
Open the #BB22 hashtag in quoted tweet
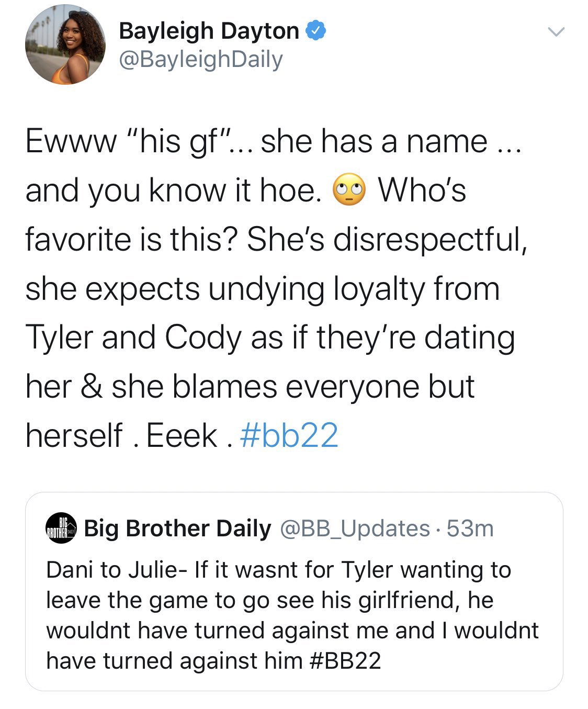(x=345, y=661)
